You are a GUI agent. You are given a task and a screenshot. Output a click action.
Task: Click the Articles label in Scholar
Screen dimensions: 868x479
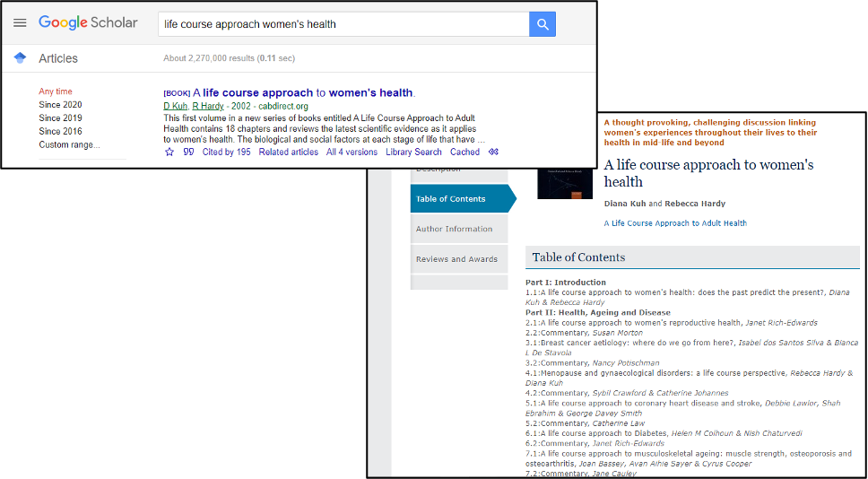[x=58, y=58]
